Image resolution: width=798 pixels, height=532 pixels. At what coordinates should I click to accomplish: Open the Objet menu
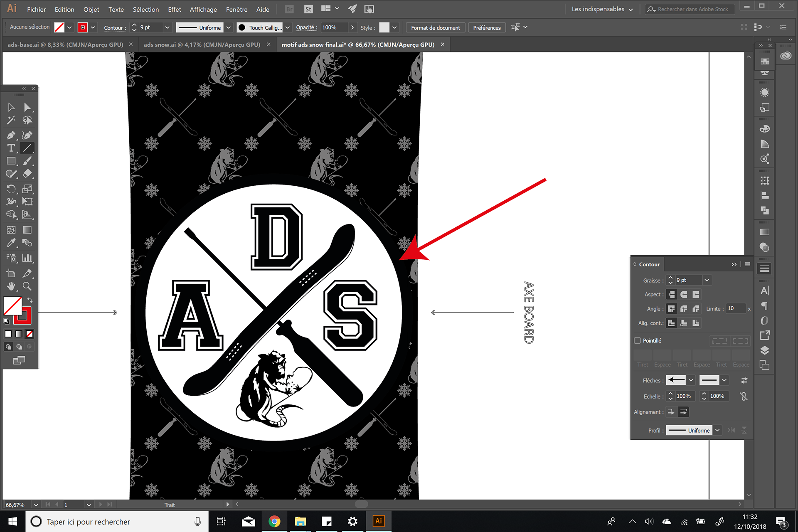[x=91, y=9]
